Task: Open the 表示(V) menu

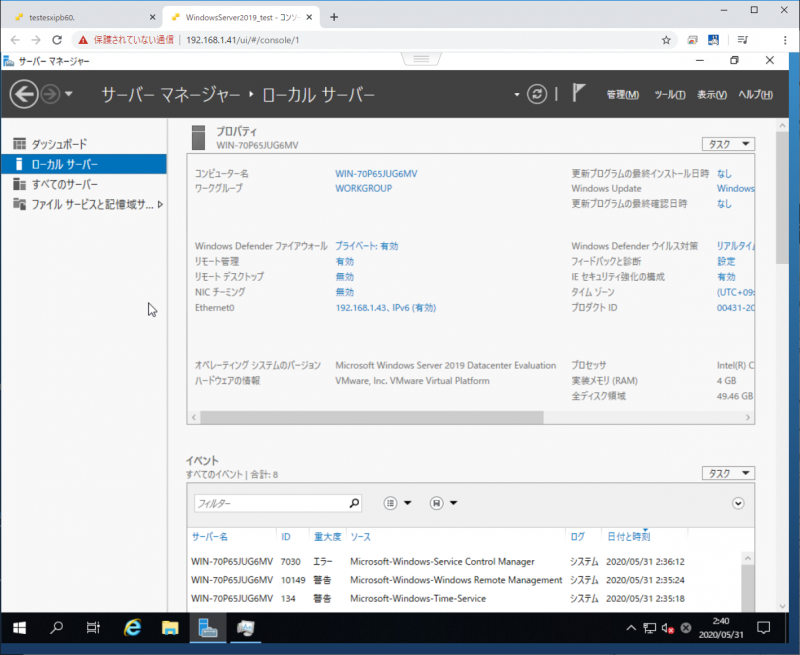Action: pyautogui.click(x=712, y=94)
